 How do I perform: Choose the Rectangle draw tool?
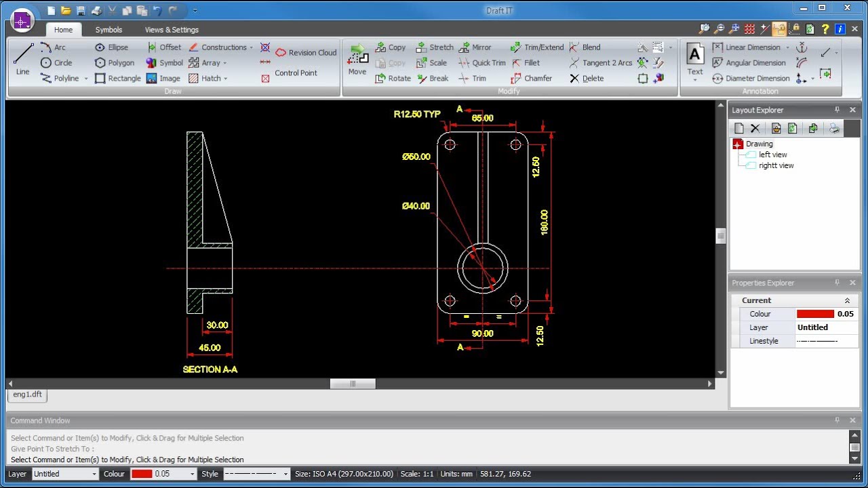(x=118, y=79)
